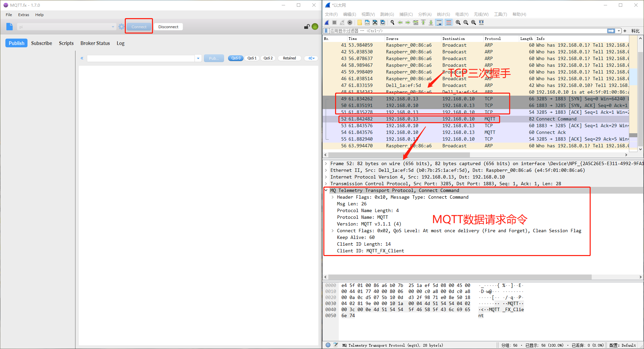The image size is (644, 349).
Task: Collapse the side panel with double-chevron icon
Action: pos(82,58)
